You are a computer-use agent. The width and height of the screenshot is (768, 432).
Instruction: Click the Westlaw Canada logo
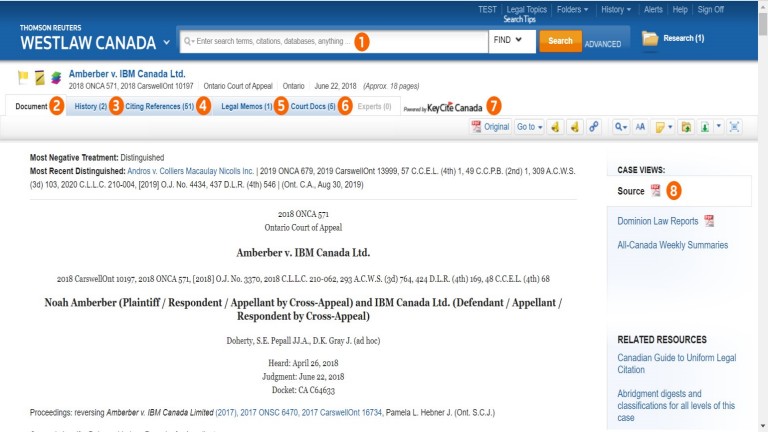(88, 38)
